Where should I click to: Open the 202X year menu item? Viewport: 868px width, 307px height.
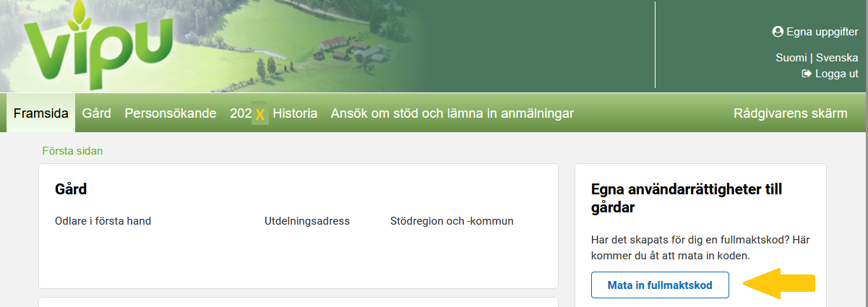click(249, 113)
